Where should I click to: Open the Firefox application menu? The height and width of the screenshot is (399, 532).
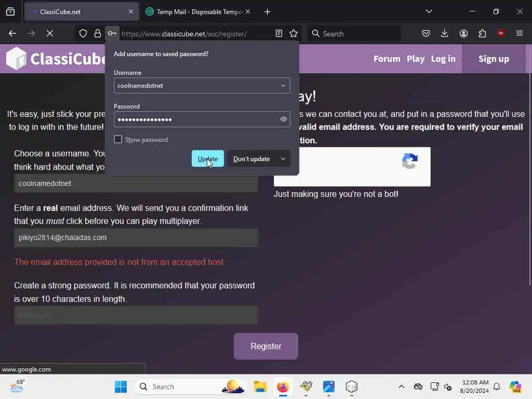tap(520, 33)
